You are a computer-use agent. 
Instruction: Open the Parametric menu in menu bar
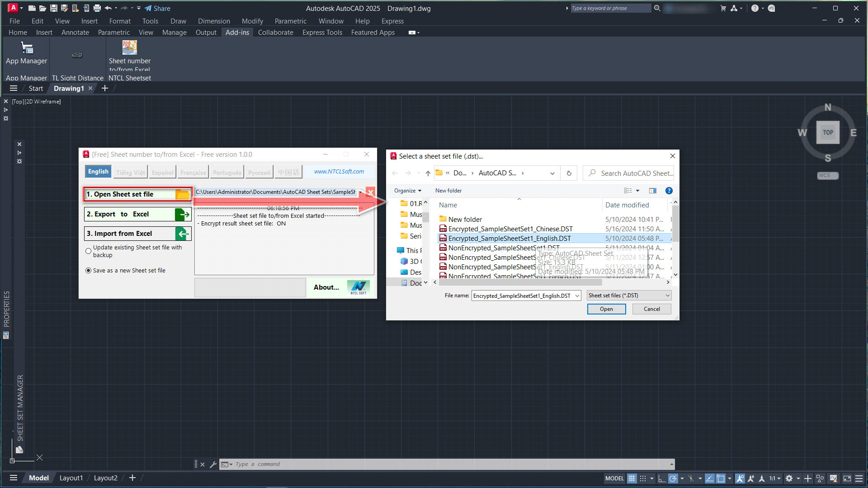290,21
